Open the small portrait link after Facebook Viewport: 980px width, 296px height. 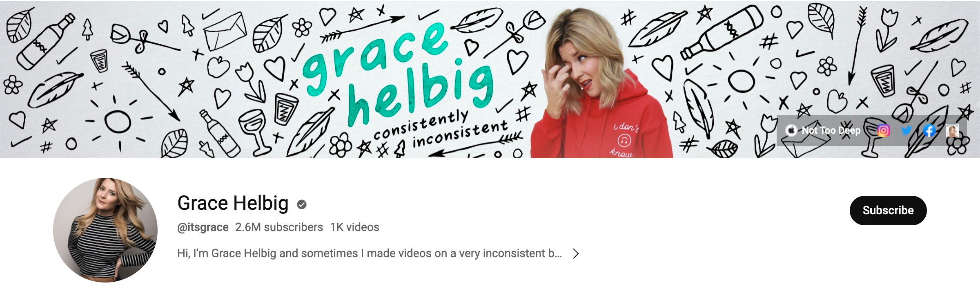(x=952, y=131)
